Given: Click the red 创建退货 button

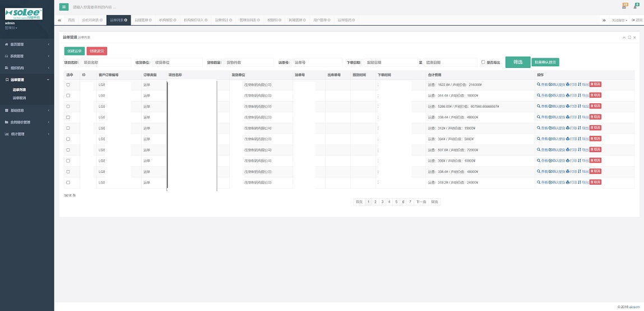Looking at the screenshot, I should [x=97, y=51].
